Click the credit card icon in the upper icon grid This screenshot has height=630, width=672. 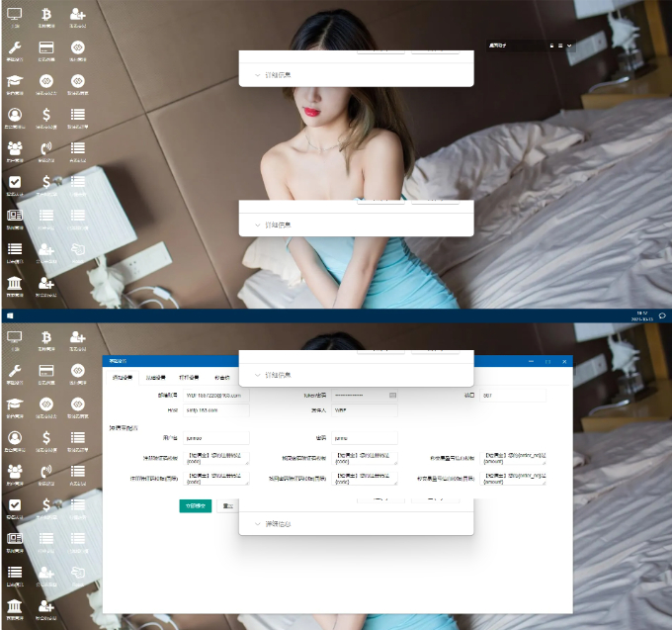click(x=45, y=47)
